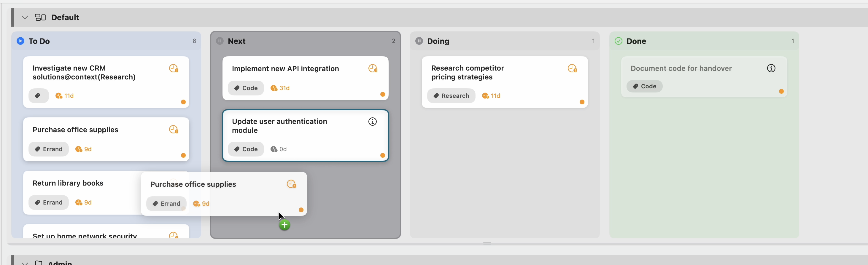
Task: Collapse the Default group chevron
Action: tap(25, 17)
